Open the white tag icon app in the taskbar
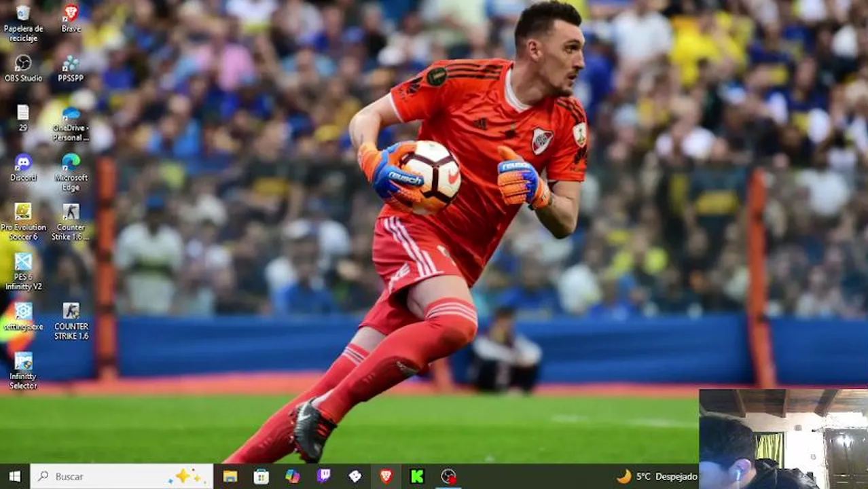The image size is (868, 489). (355, 476)
